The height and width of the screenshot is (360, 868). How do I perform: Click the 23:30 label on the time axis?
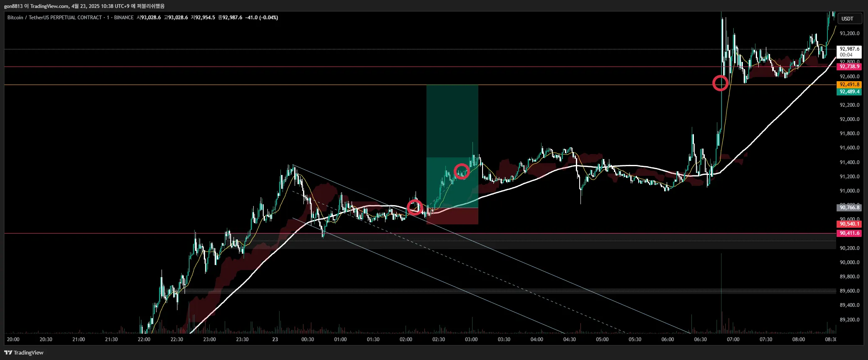pyautogui.click(x=242, y=339)
